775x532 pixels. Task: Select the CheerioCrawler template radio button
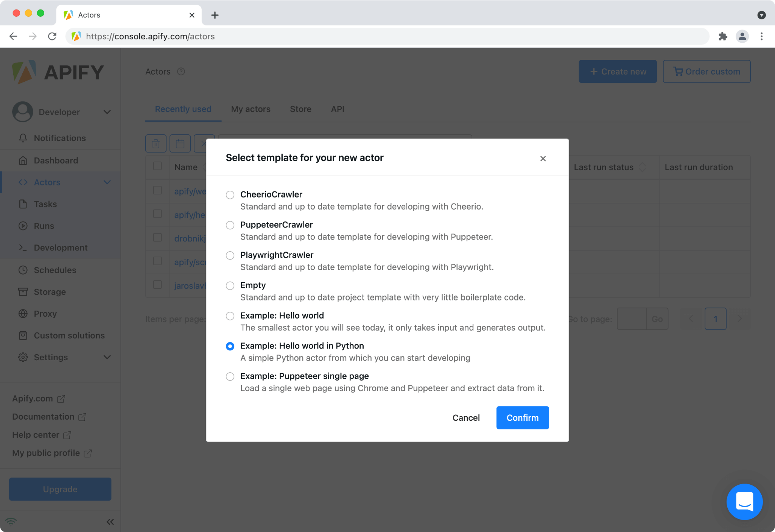tap(230, 195)
